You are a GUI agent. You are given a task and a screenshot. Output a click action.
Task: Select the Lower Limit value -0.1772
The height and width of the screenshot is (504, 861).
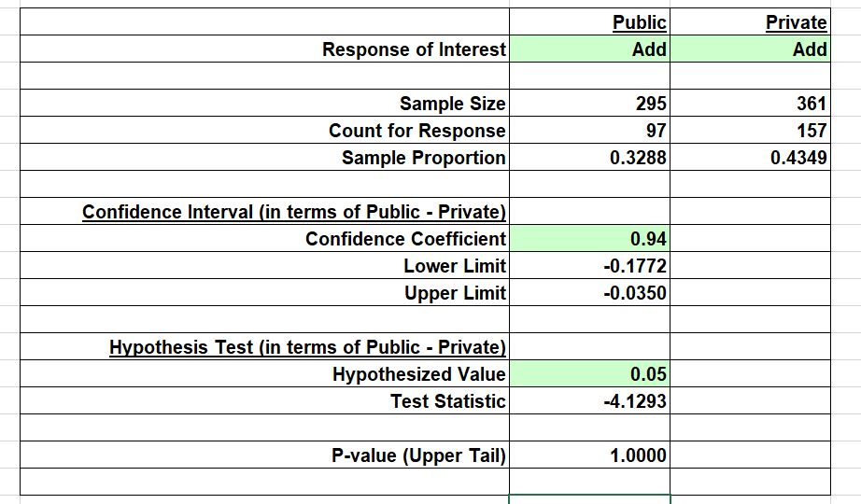[589, 265]
